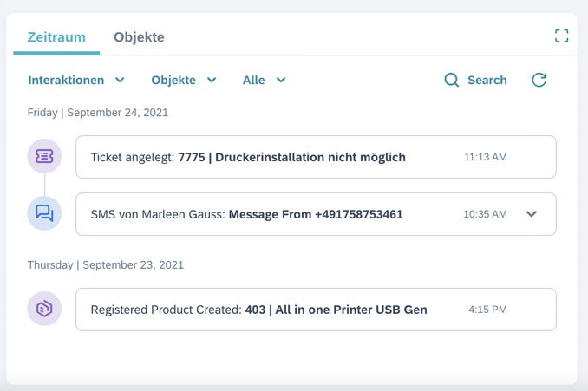Click the Friday September 24, 2021 date header

tap(98, 113)
